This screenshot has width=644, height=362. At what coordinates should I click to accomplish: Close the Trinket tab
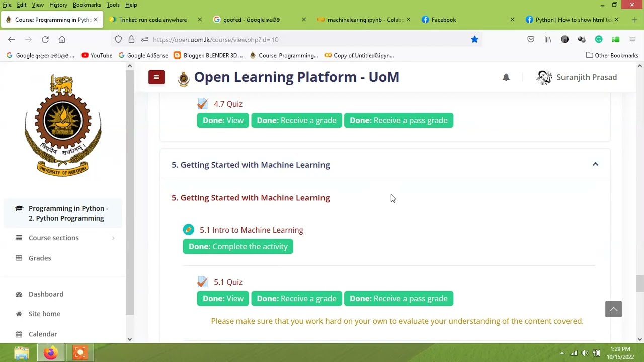pyautogui.click(x=200, y=20)
